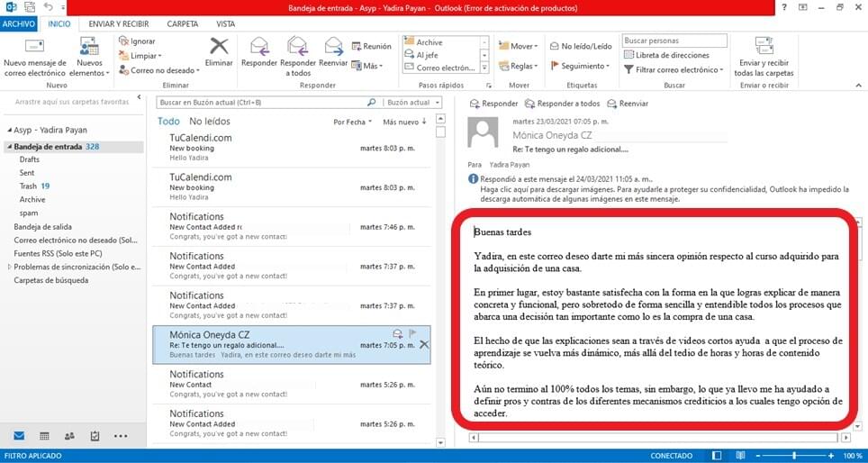Viewport: 868px width, 463px height.
Task: Open Bandeja de salida folder
Action: click(x=42, y=226)
